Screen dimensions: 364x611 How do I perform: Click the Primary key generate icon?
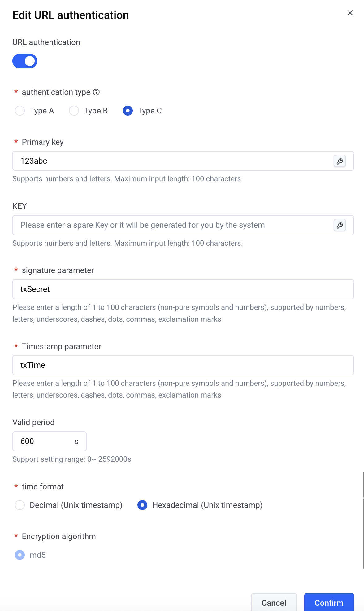pyautogui.click(x=340, y=161)
